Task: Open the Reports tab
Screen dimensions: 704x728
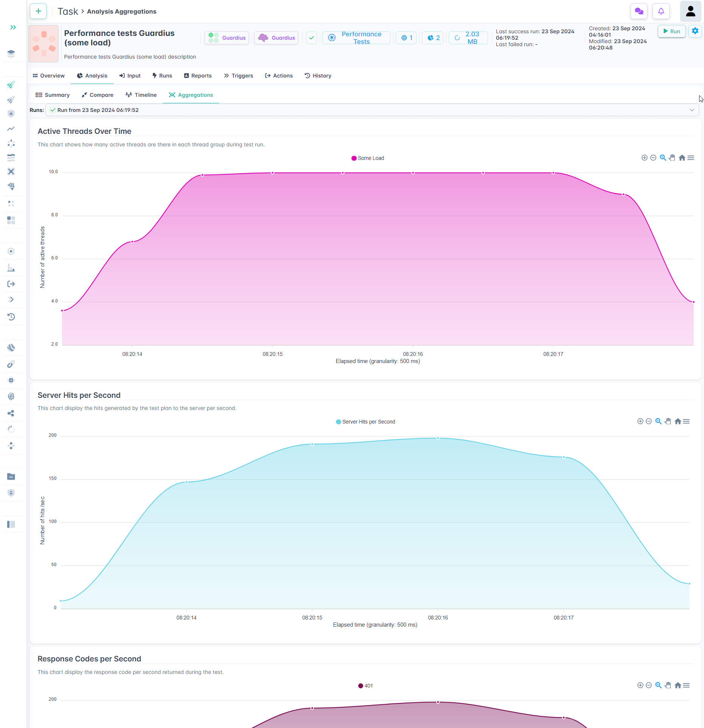Action: click(198, 76)
